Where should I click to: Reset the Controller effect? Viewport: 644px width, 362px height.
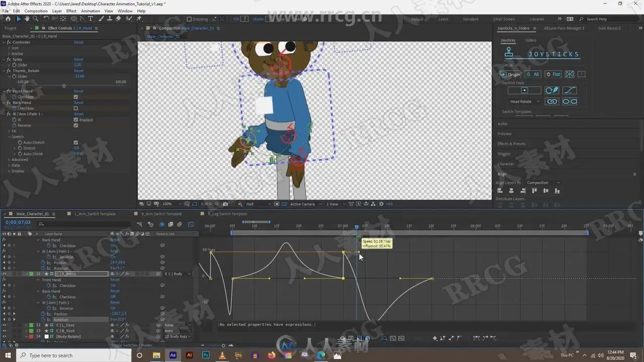[78, 42]
